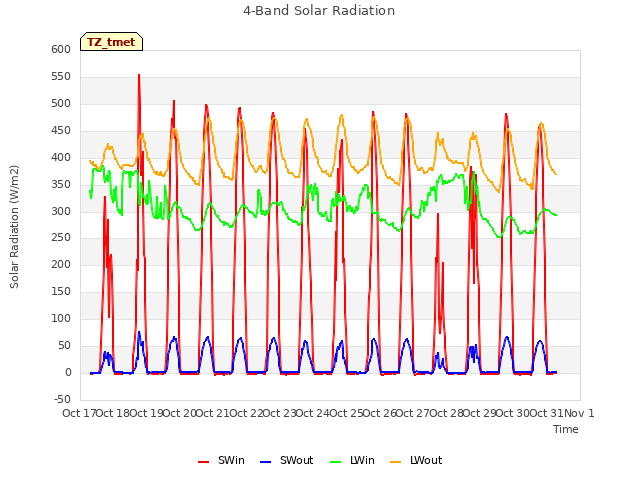Click the 350 y-axis tick label
This screenshot has width=640, height=480.
pyautogui.click(x=61, y=184)
